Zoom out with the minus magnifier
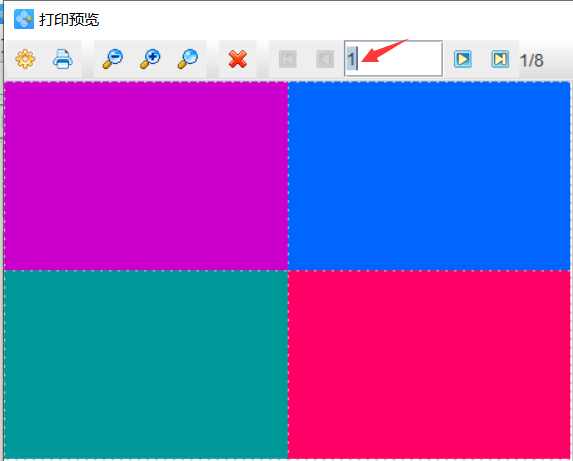 pyautogui.click(x=113, y=59)
